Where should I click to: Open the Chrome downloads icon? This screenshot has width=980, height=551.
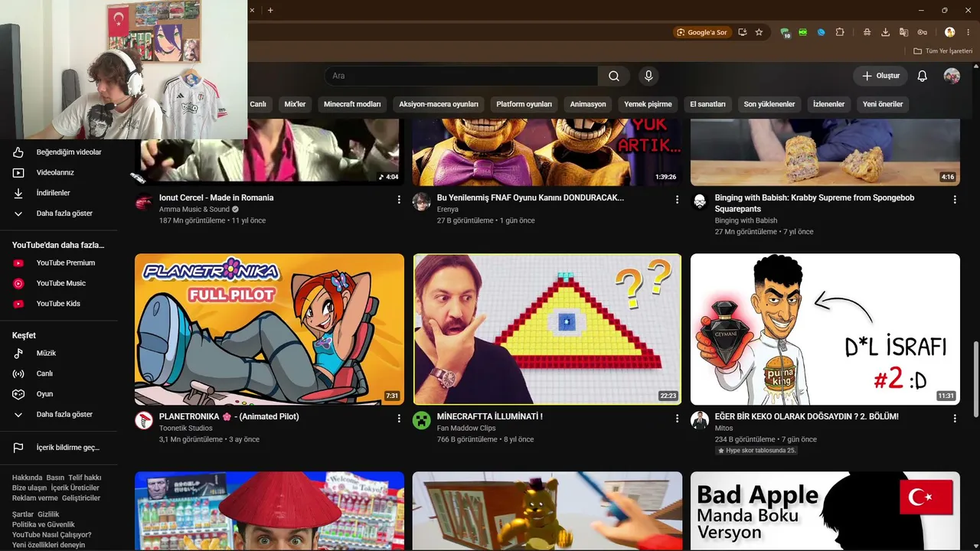coord(885,32)
